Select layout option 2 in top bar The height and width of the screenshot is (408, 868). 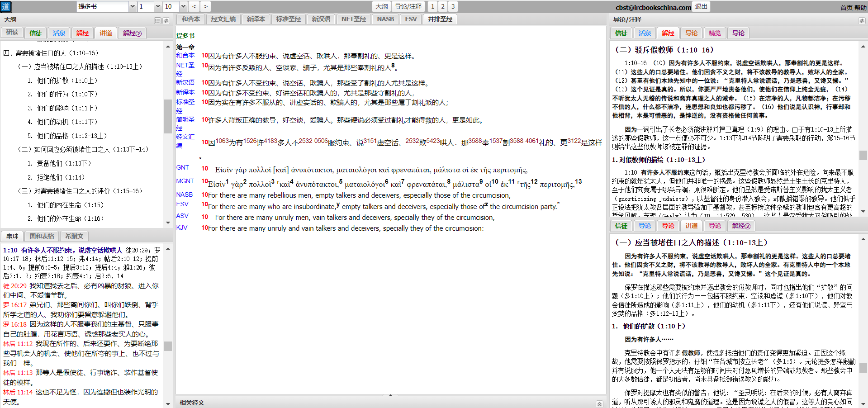point(442,6)
